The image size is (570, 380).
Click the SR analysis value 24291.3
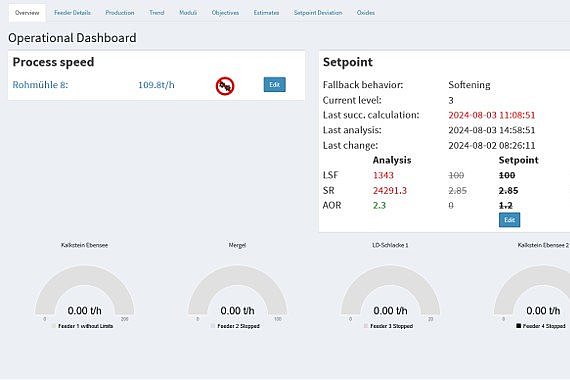coord(390,191)
